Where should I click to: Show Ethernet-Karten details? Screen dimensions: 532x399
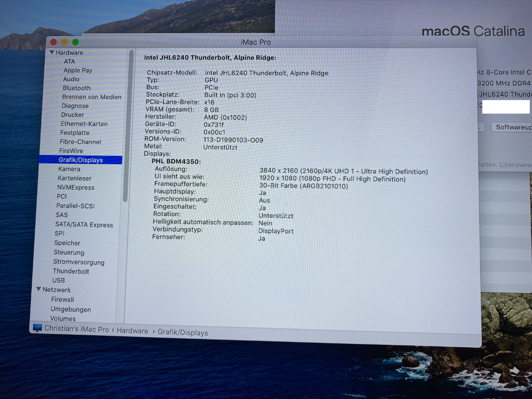84,124
